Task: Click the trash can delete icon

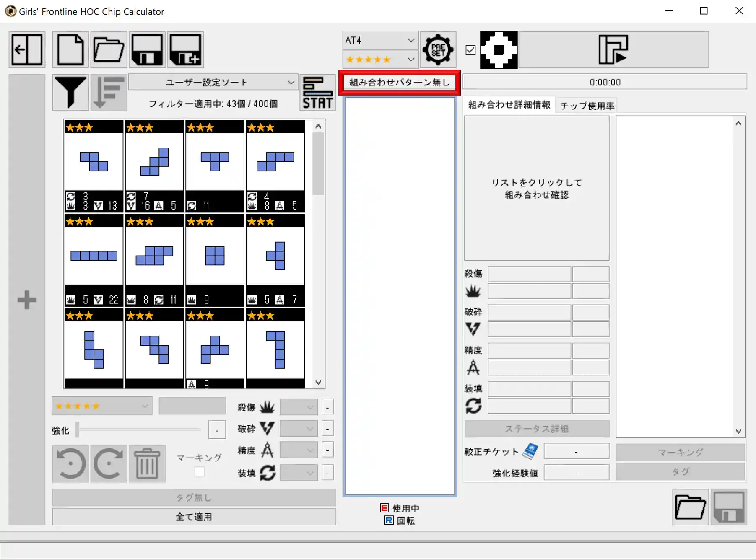Action: point(147,464)
